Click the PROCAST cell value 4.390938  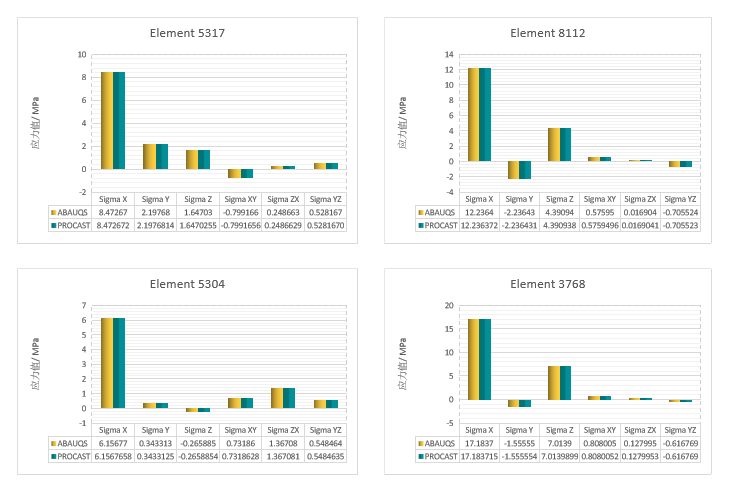pos(560,225)
